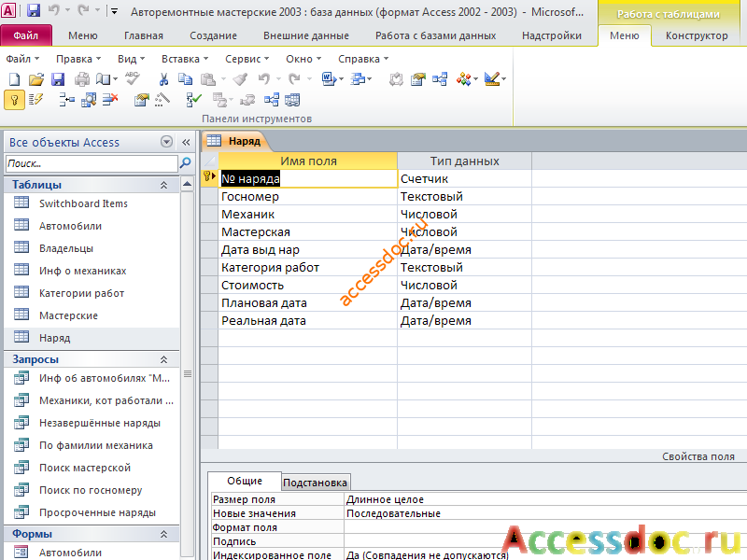The height and width of the screenshot is (560, 747).
Task: Collapse the Таблицы group
Action: pyautogui.click(x=164, y=185)
